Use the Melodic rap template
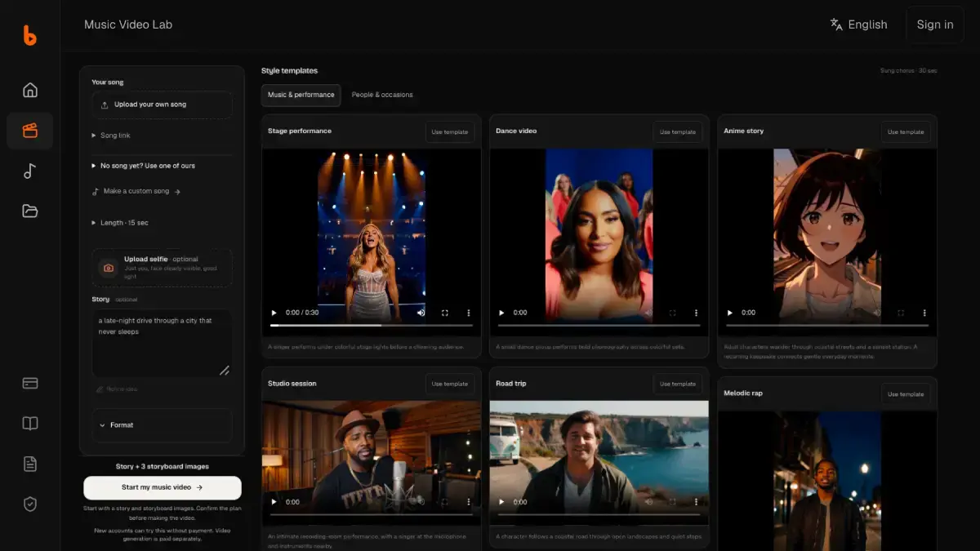 [x=906, y=394]
